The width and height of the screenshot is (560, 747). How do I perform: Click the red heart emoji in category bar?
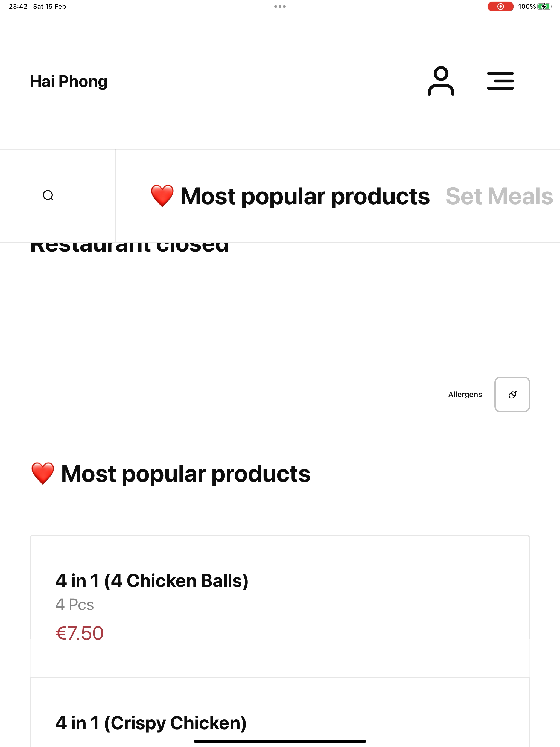click(162, 196)
